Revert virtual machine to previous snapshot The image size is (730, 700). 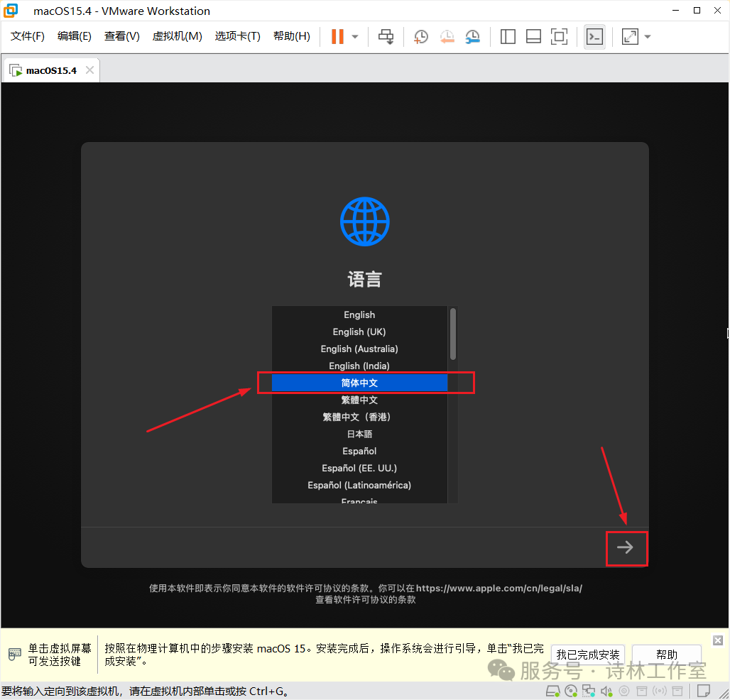(447, 37)
